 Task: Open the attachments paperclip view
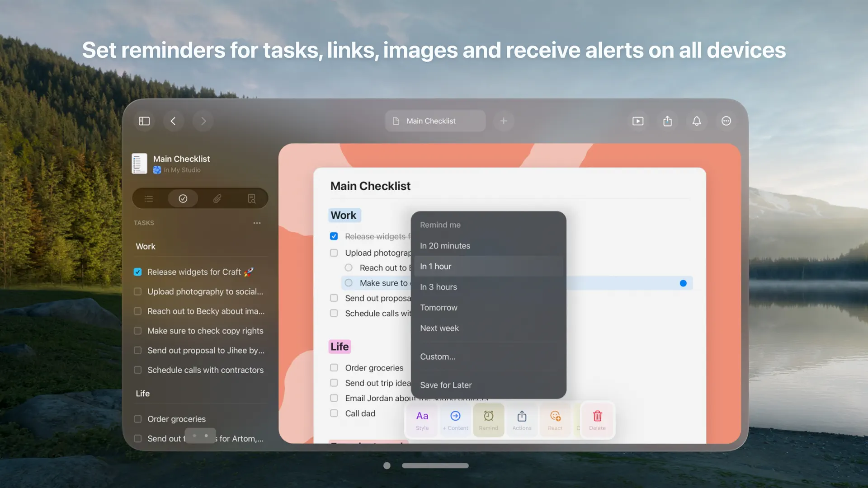pos(217,198)
